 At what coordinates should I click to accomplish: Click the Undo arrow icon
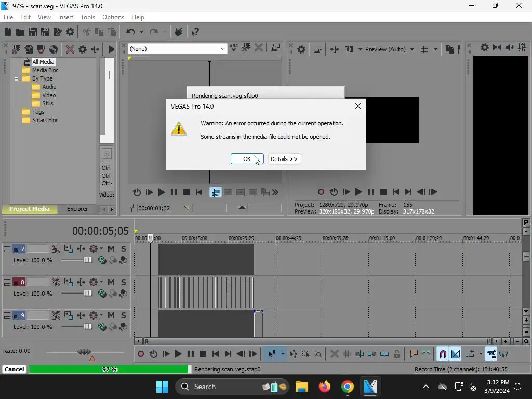tap(130, 32)
